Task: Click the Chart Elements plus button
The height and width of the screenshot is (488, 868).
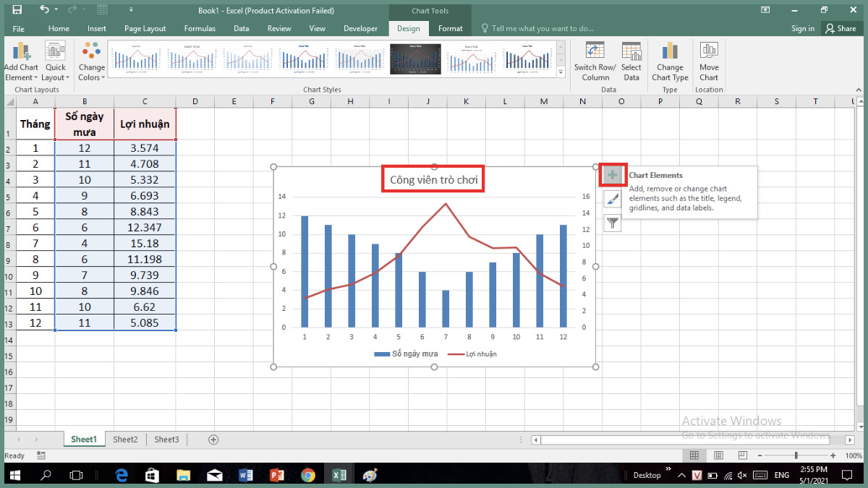Action: (x=612, y=175)
